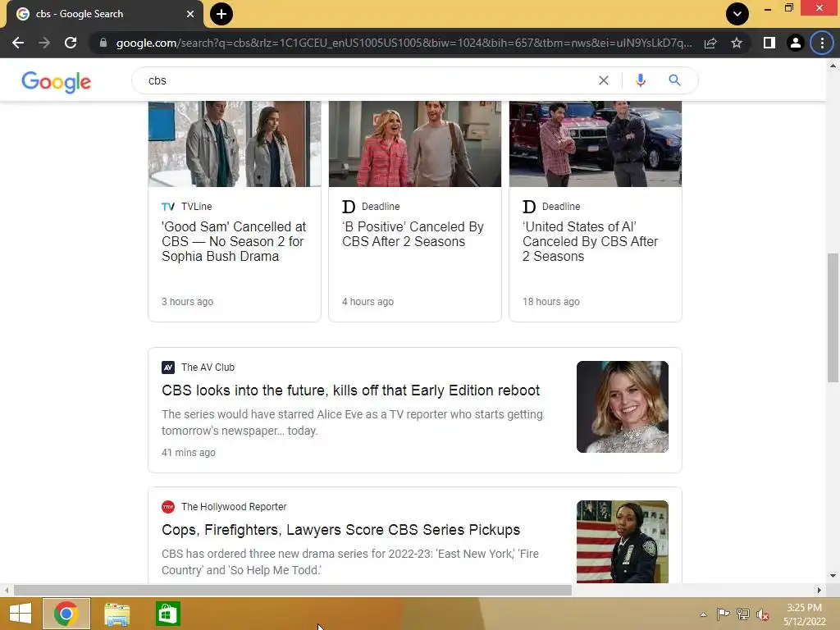Show hidden tray icons arrow

[703, 614]
